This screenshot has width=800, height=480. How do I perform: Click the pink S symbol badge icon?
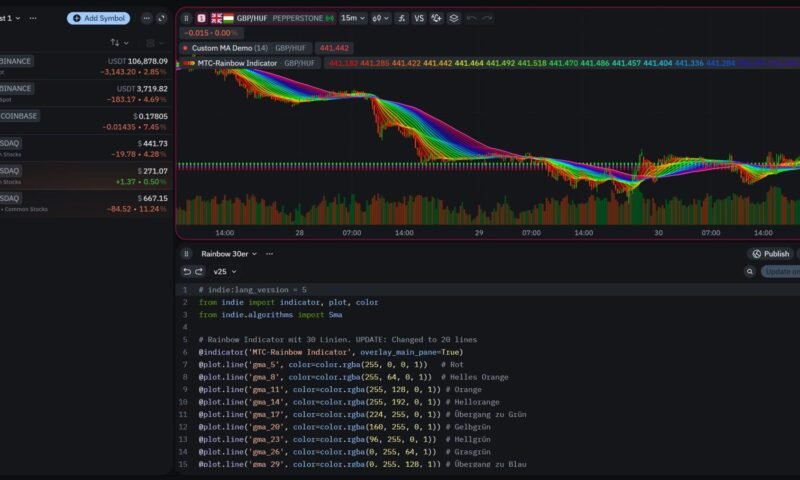point(202,18)
